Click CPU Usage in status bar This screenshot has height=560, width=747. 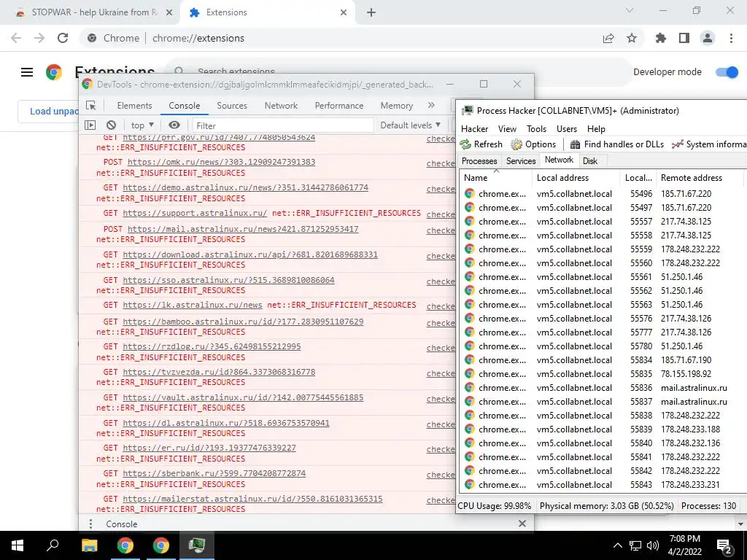tap(495, 506)
